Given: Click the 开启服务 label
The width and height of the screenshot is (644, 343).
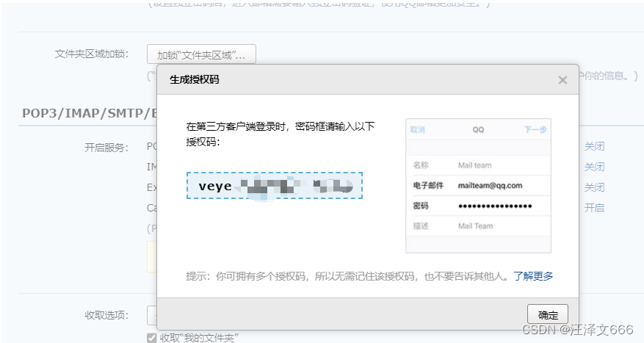Looking at the screenshot, I should click(106, 148).
